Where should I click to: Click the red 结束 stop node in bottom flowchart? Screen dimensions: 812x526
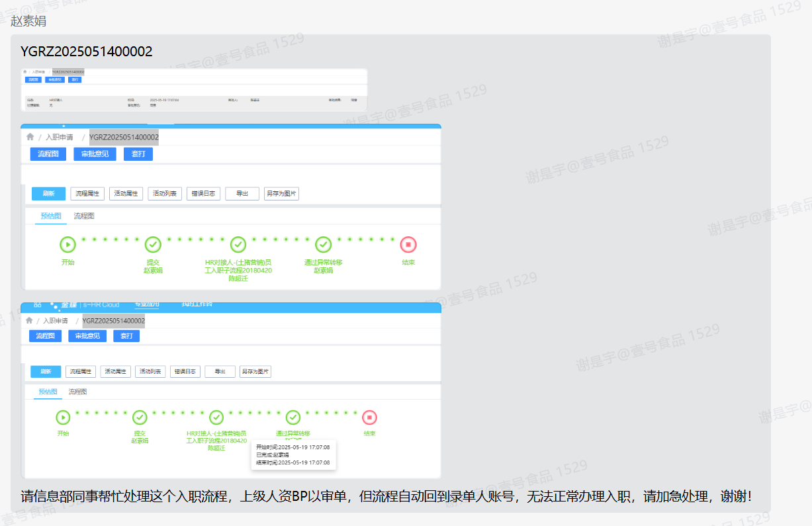[x=369, y=417]
